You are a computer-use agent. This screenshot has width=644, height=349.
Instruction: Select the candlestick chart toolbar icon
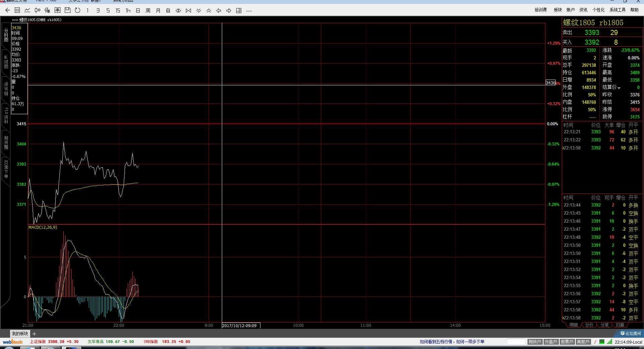click(x=38, y=10)
